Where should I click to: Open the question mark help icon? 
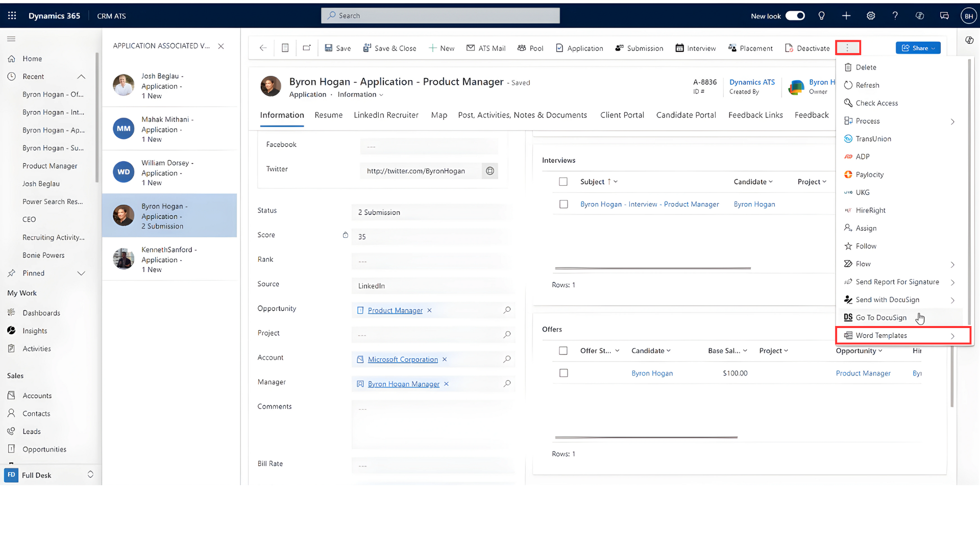point(895,16)
